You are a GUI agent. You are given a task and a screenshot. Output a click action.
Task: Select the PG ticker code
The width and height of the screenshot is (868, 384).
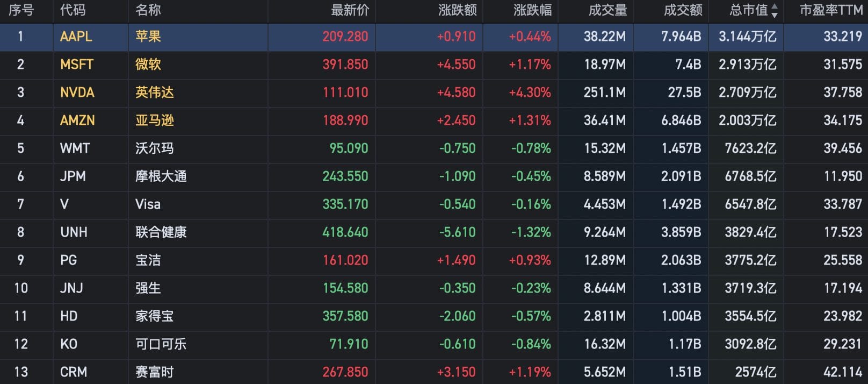68,260
